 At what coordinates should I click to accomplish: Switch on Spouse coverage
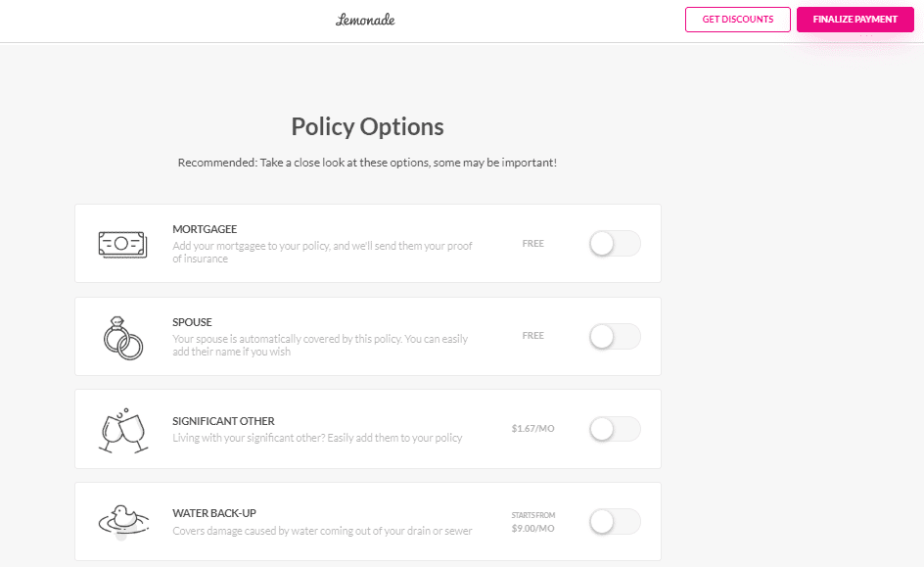point(614,335)
